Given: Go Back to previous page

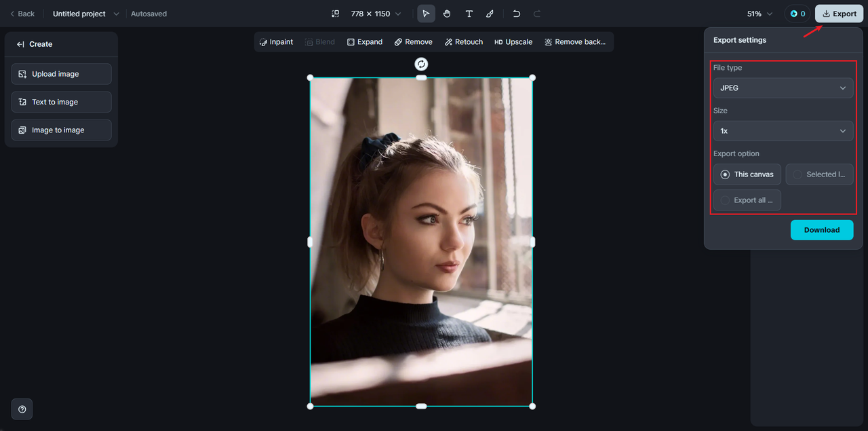Looking at the screenshot, I should [22, 14].
